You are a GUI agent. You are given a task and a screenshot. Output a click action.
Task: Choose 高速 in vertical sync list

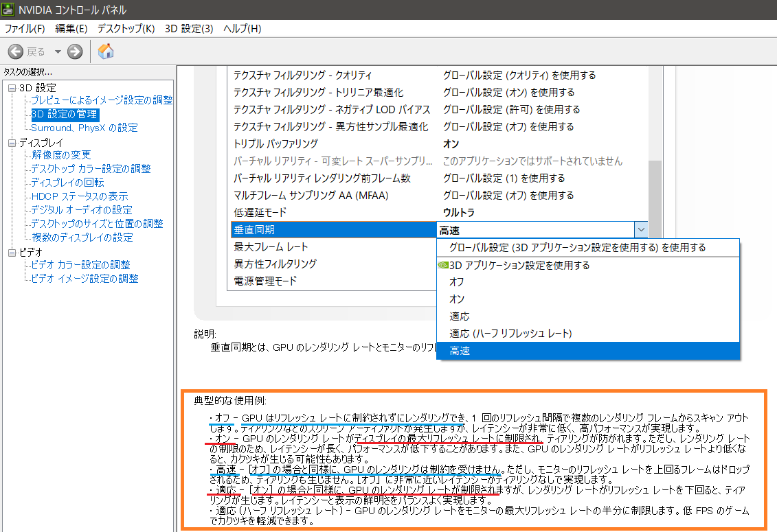click(x=587, y=351)
